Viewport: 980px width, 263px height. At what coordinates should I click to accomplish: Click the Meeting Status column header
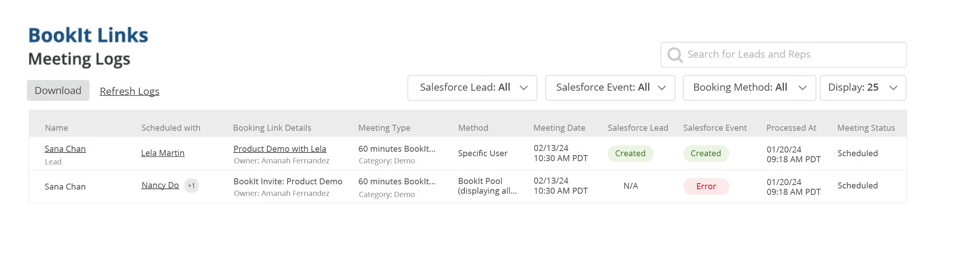(866, 128)
